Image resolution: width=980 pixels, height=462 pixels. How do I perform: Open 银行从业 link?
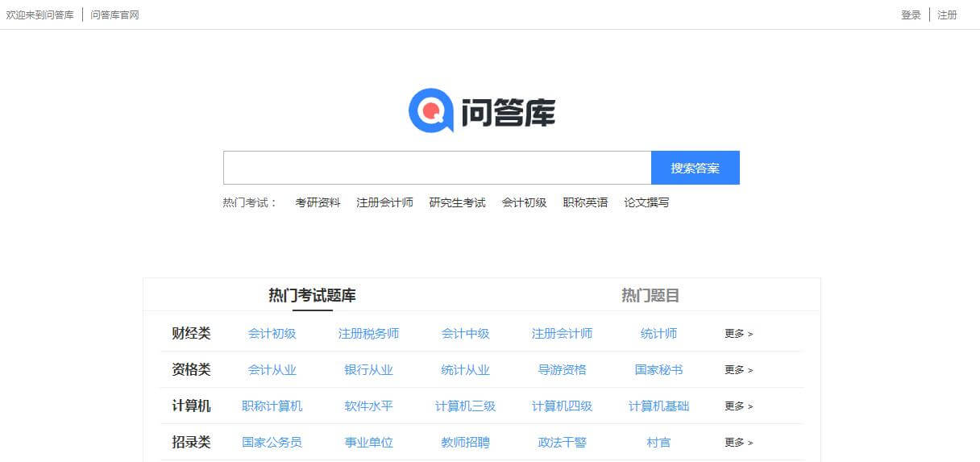(368, 369)
